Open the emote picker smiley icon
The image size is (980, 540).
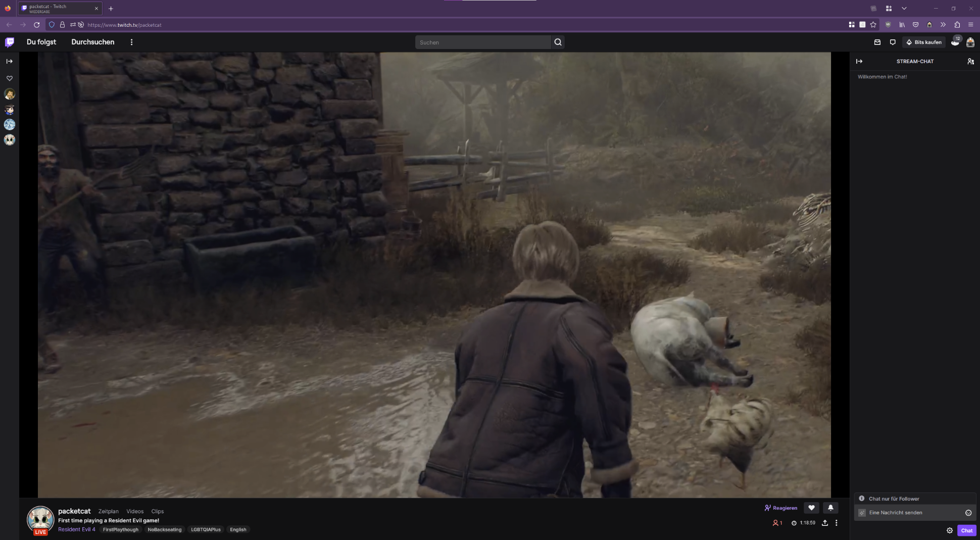click(x=968, y=513)
